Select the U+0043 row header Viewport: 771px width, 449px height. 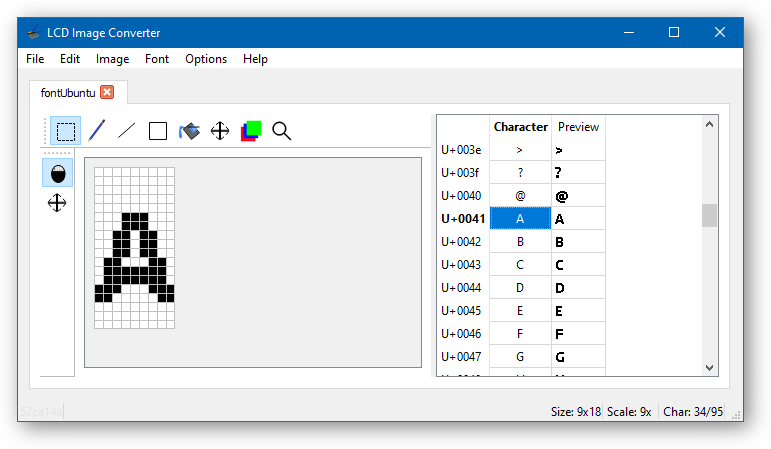(x=463, y=265)
